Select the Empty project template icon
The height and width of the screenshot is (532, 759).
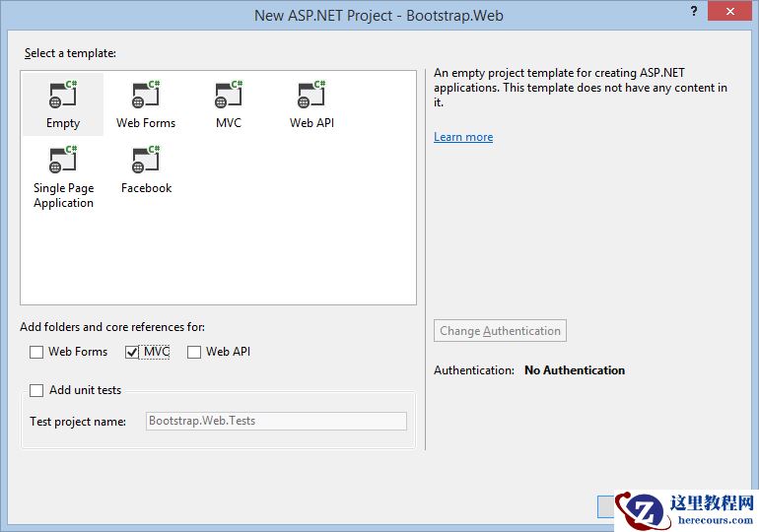pos(63,95)
